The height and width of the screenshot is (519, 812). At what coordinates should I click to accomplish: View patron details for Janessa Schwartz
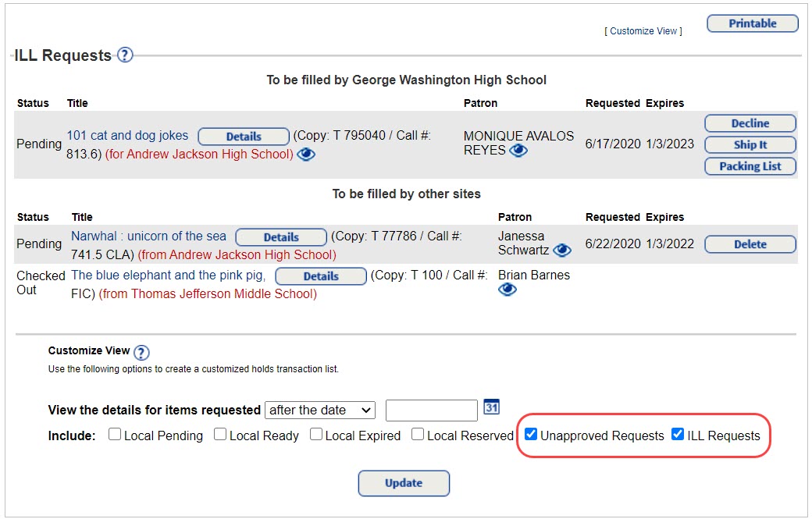561,251
